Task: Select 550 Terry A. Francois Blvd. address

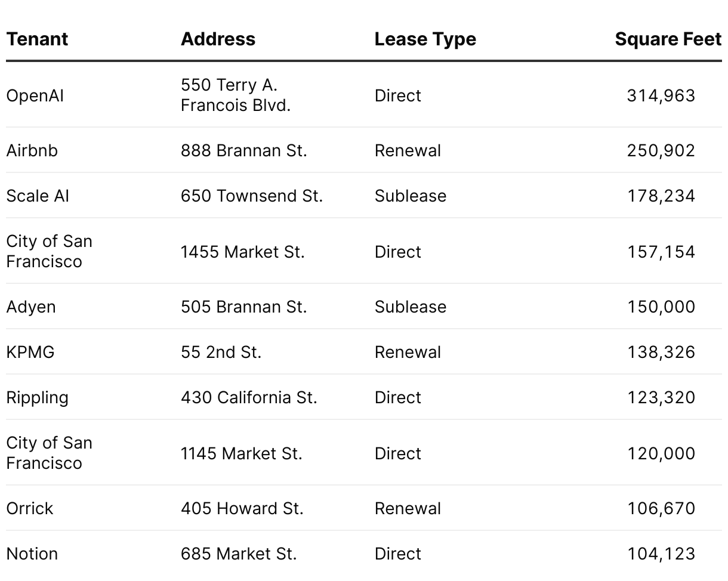Action: tap(236, 95)
